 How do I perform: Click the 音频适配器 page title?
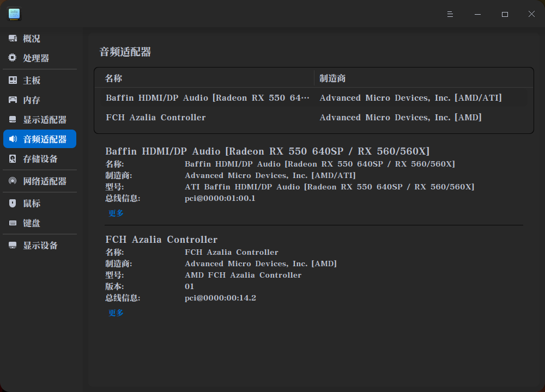pyautogui.click(x=125, y=52)
